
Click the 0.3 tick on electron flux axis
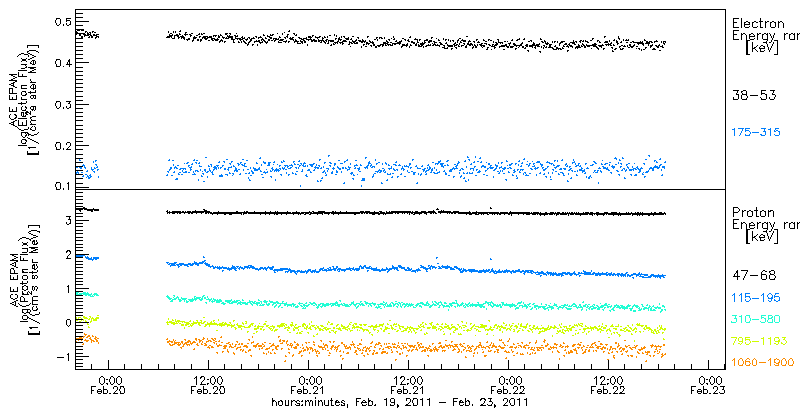tap(62, 105)
